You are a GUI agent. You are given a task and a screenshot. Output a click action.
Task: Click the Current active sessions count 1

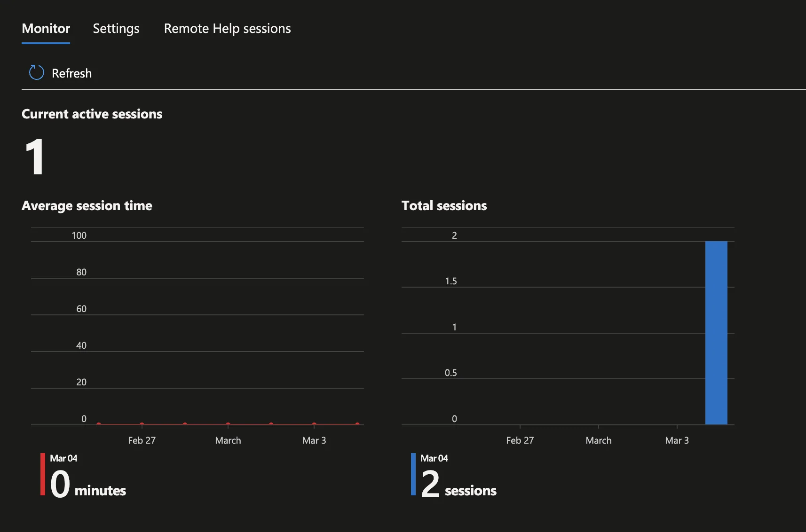coord(35,157)
